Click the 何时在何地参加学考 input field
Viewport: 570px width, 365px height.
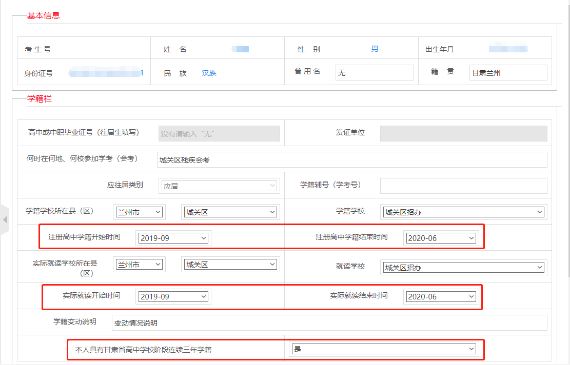352,160
